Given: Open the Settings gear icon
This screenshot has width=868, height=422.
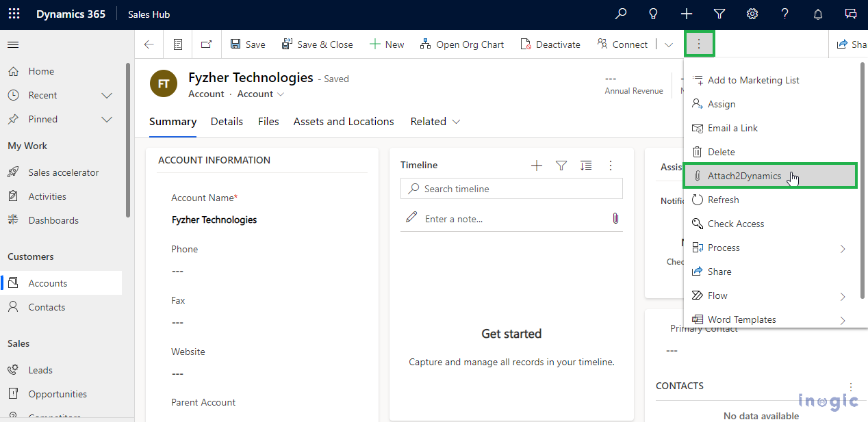Looking at the screenshot, I should click(752, 14).
